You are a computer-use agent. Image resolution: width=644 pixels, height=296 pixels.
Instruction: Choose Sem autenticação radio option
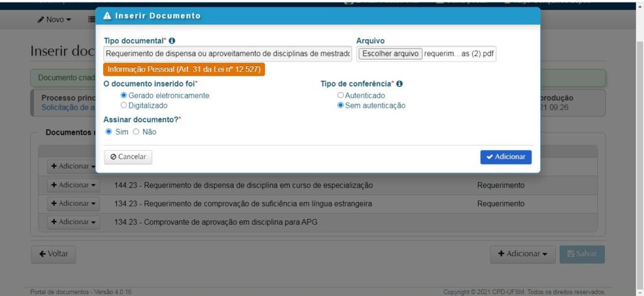tap(341, 105)
